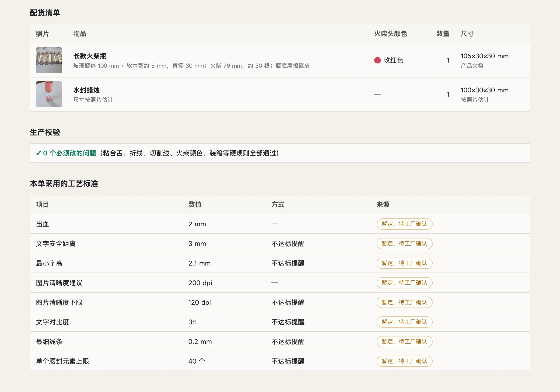Click the 3 mm safe distance value
Screen dimensions: 560x392
197,243
